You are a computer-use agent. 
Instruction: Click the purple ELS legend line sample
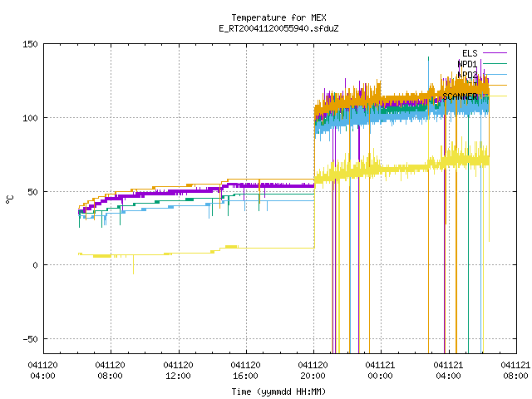495,53
